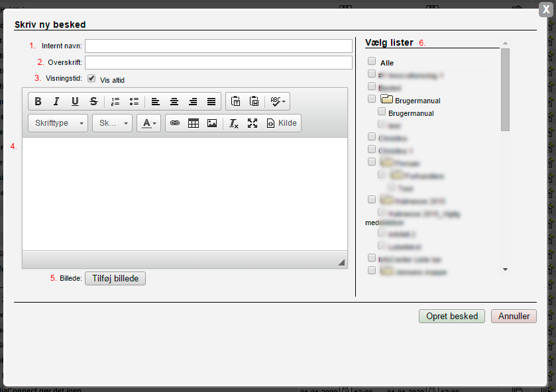Toggle bold formatting in the editor
The image size is (556, 392).
point(38,101)
